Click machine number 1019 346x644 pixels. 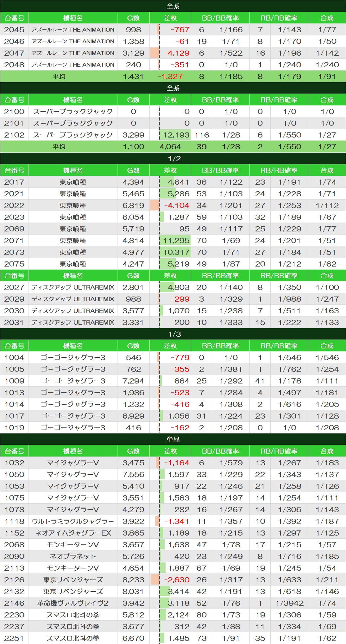14,428
